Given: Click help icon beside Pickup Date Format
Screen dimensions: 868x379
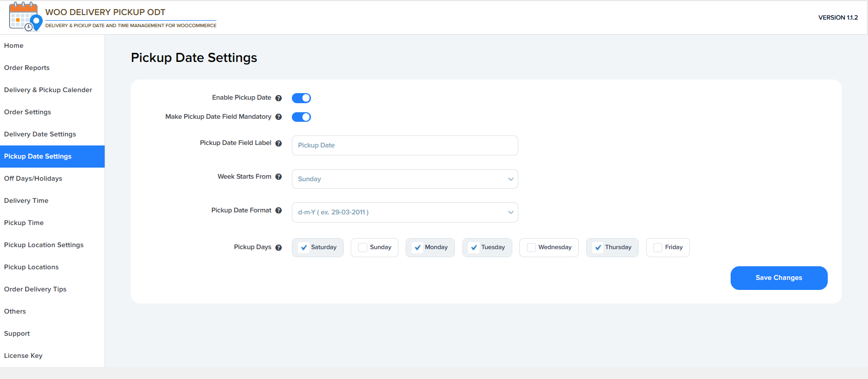Looking at the screenshot, I should tap(278, 210).
